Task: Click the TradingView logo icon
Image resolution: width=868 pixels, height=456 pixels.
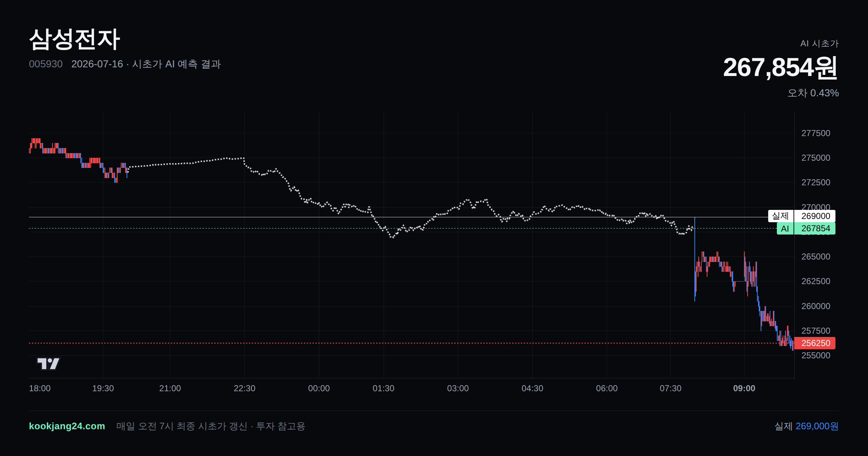Action: tap(48, 363)
